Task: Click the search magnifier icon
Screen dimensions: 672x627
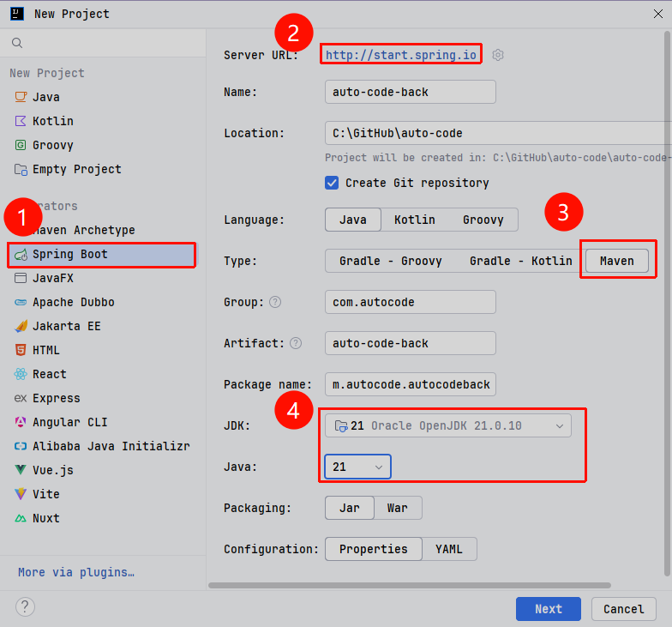Action: pos(17,43)
